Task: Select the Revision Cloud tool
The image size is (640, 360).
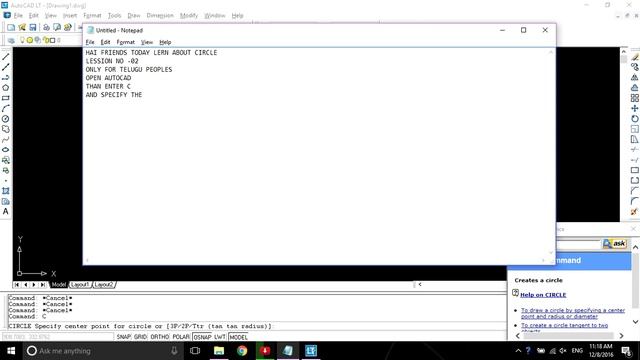Action: click(6, 129)
